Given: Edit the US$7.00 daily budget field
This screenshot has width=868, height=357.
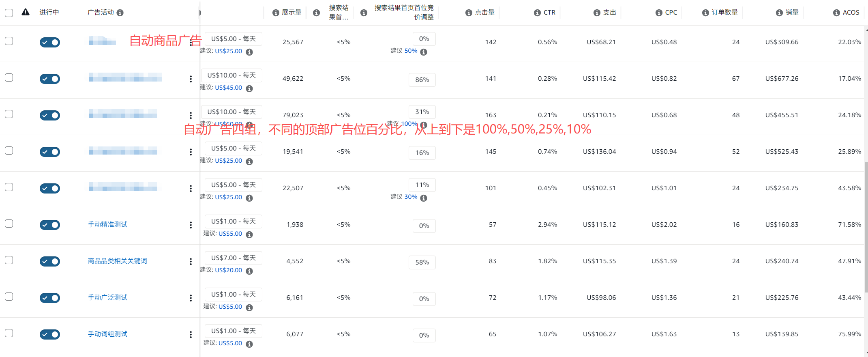Looking at the screenshot, I should click(233, 258).
